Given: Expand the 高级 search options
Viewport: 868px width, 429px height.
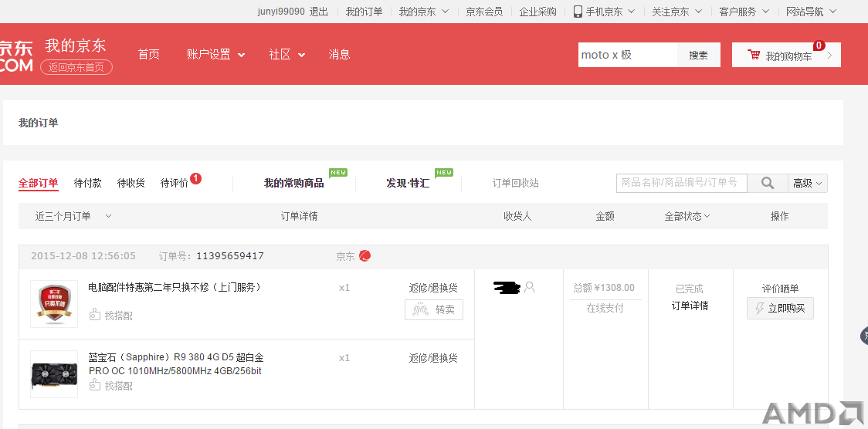Looking at the screenshot, I should pyautogui.click(x=808, y=183).
